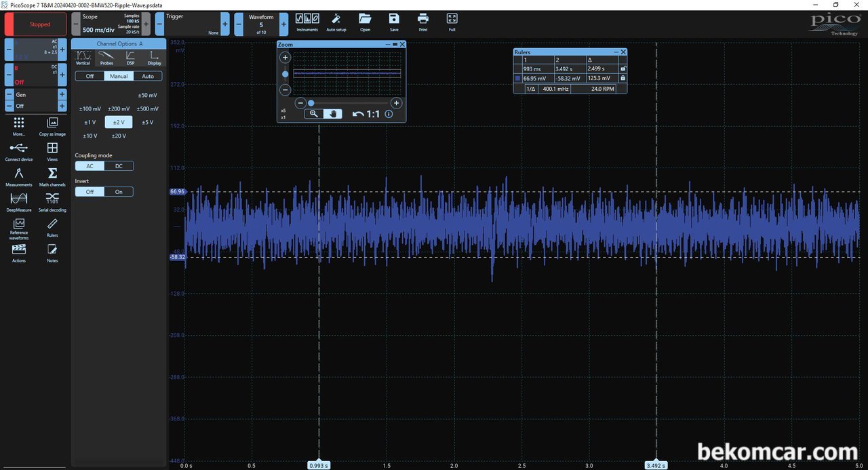Screen dimensions: 868x470
Task: Click time ruler handle at 3.492 s
Action: tap(656, 465)
